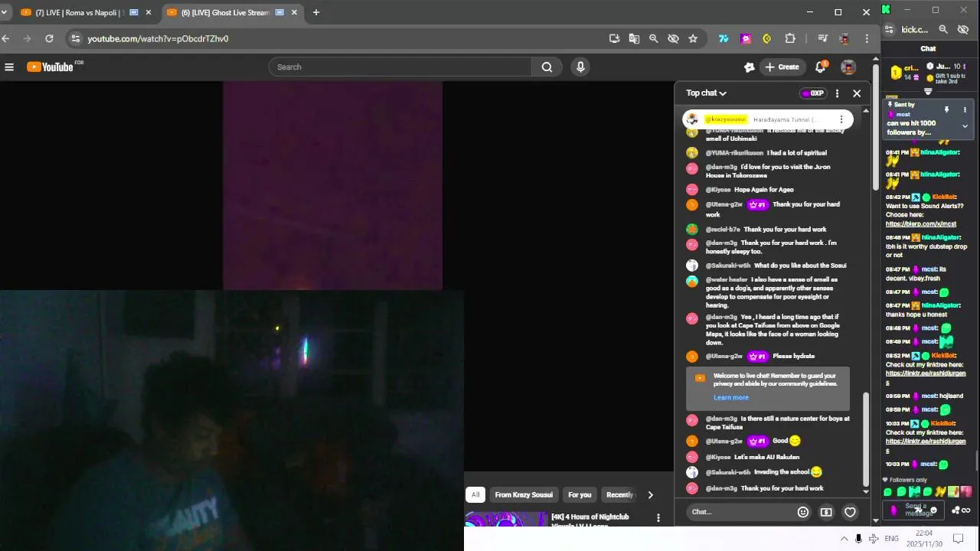980x551 pixels.
Task: Select the For you chip
Action: point(580,494)
